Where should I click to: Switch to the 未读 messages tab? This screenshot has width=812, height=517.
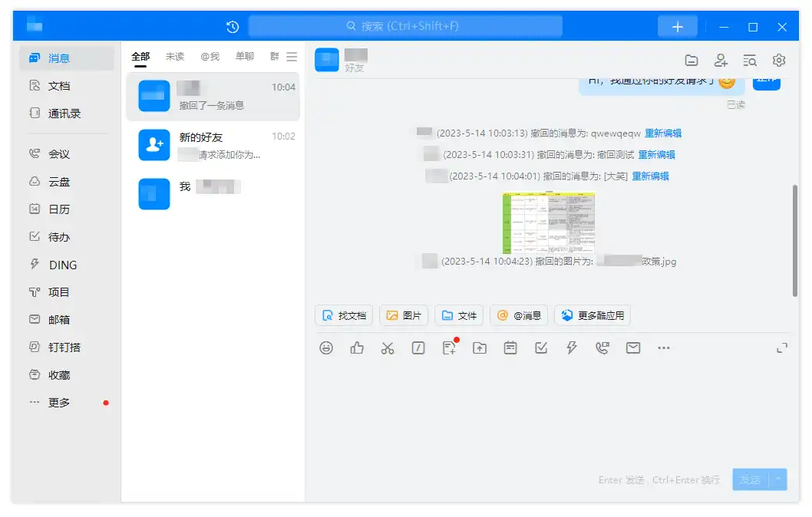[175, 56]
